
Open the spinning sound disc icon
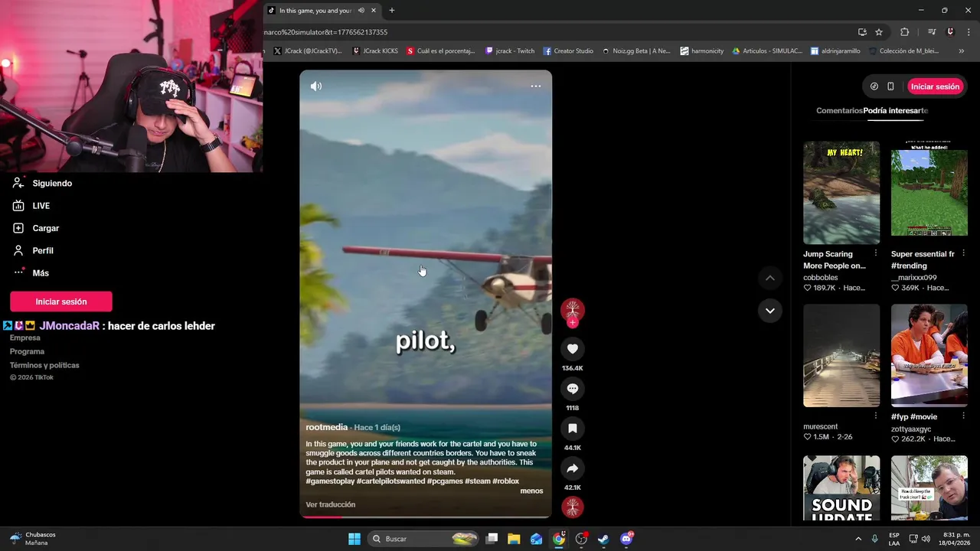coord(572,507)
